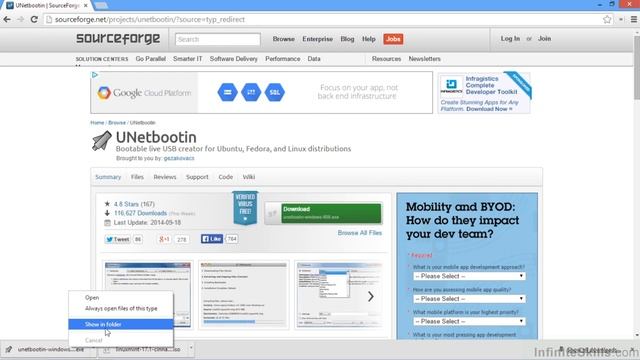
Task: Click the browser back arrow
Action: coord(7,19)
